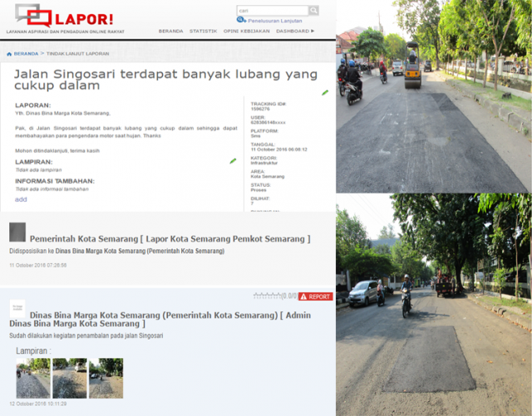The width and height of the screenshot is (532, 416).
Task: Open the STATISTIK menu item
Action: [203, 31]
